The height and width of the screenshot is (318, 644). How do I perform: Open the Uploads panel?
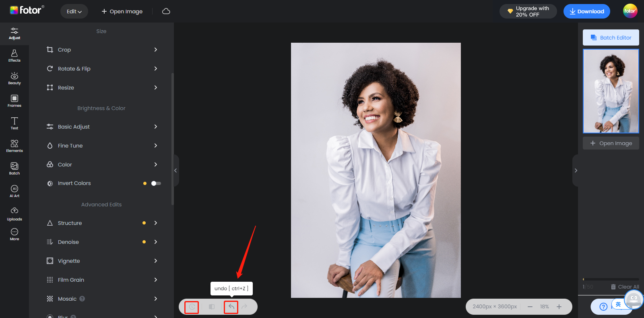coord(14,214)
